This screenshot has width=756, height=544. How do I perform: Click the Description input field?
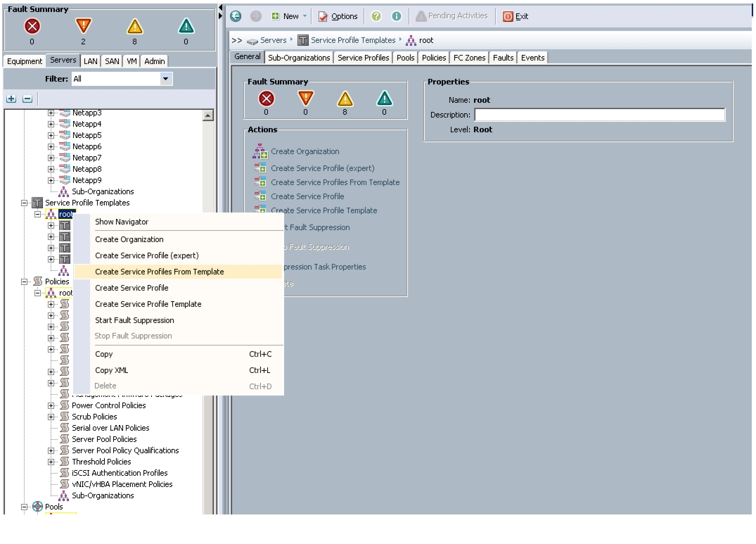pyautogui.click(x=600, y=115)
